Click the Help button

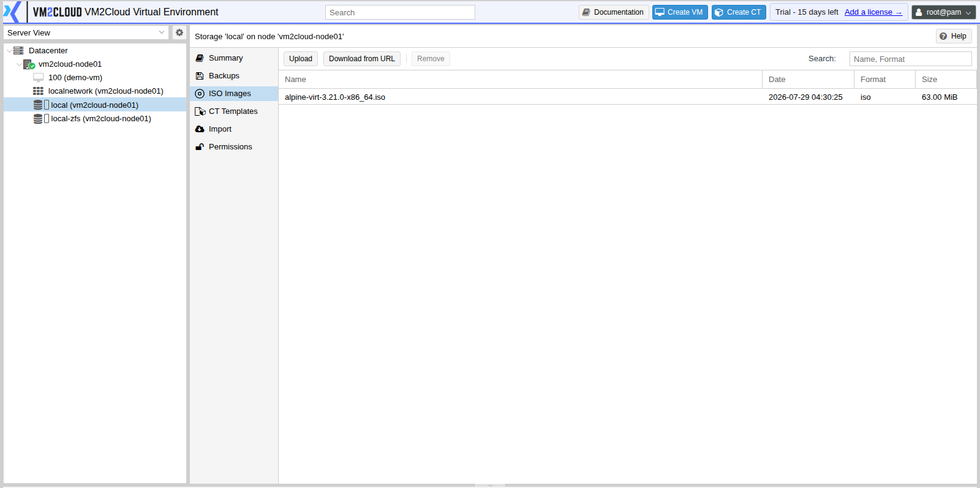pos(954,36)
